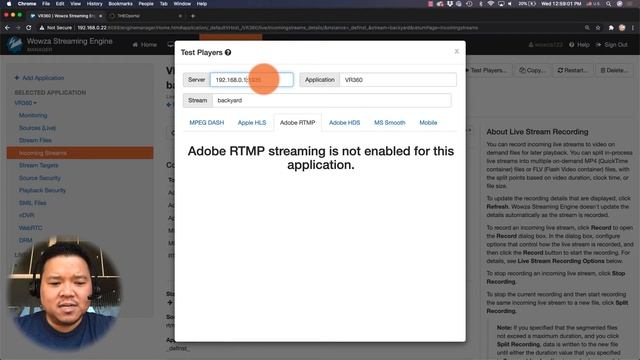Edit the Application field with VR360
Image resolution: width=640 pixels, height=360 pixels.
click(x=398, y=80)
